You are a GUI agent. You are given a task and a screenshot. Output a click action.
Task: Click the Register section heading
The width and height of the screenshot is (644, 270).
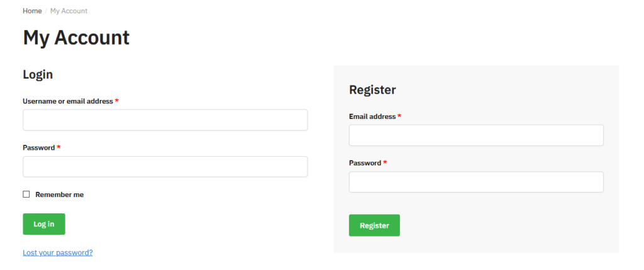(x=372, y=90)
